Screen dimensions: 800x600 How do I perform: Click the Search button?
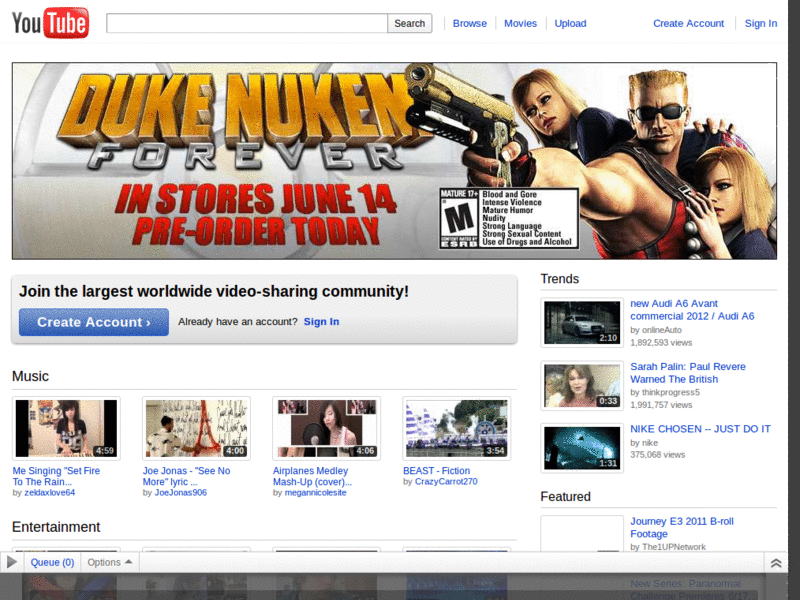coord(409,23)
